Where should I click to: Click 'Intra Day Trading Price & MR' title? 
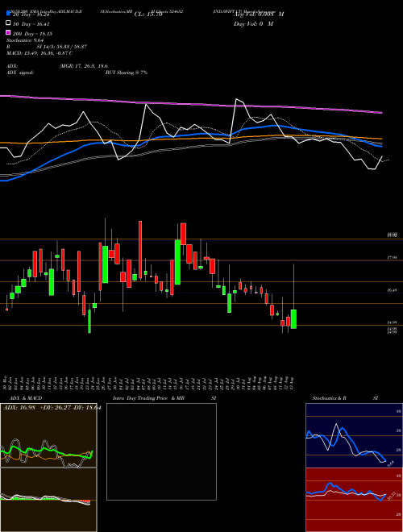point(148,398)
